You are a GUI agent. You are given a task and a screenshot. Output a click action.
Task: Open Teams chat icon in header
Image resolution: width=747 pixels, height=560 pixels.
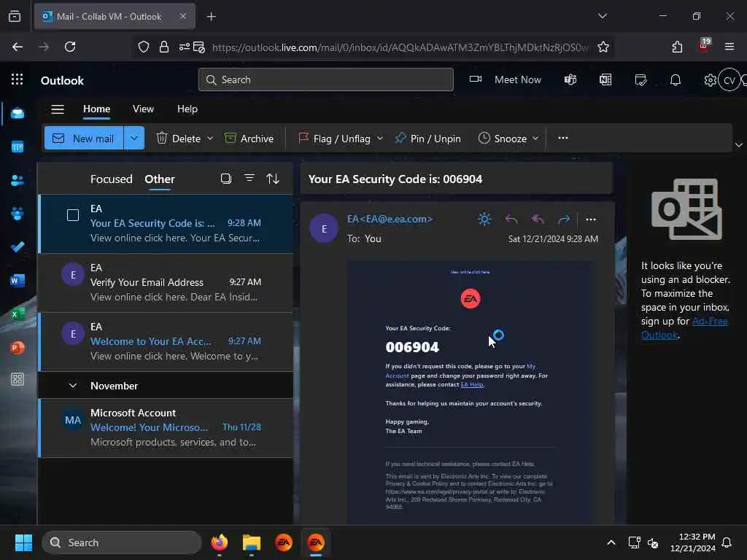click(570, 79)
